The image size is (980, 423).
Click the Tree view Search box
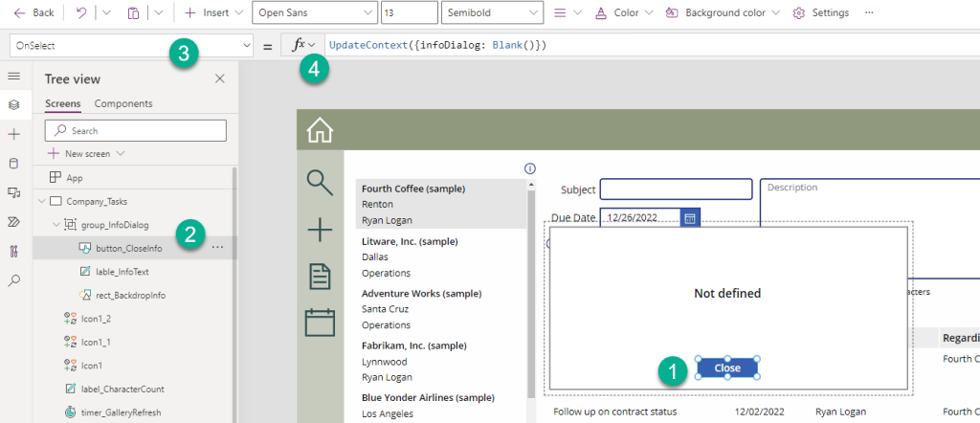(136, 130)
